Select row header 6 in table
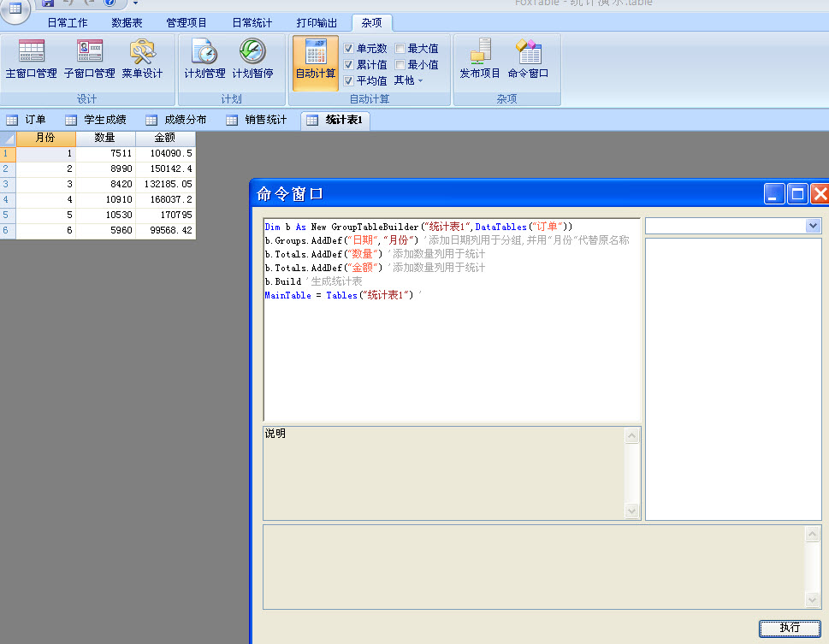This screenshot has height=644, width=829. (x=8, y=231)
